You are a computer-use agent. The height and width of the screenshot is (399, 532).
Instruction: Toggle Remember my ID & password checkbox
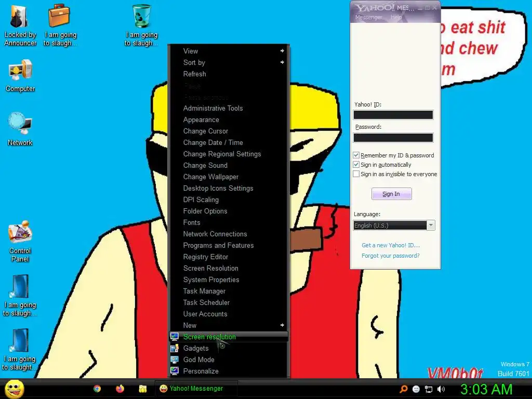[356, 155]
